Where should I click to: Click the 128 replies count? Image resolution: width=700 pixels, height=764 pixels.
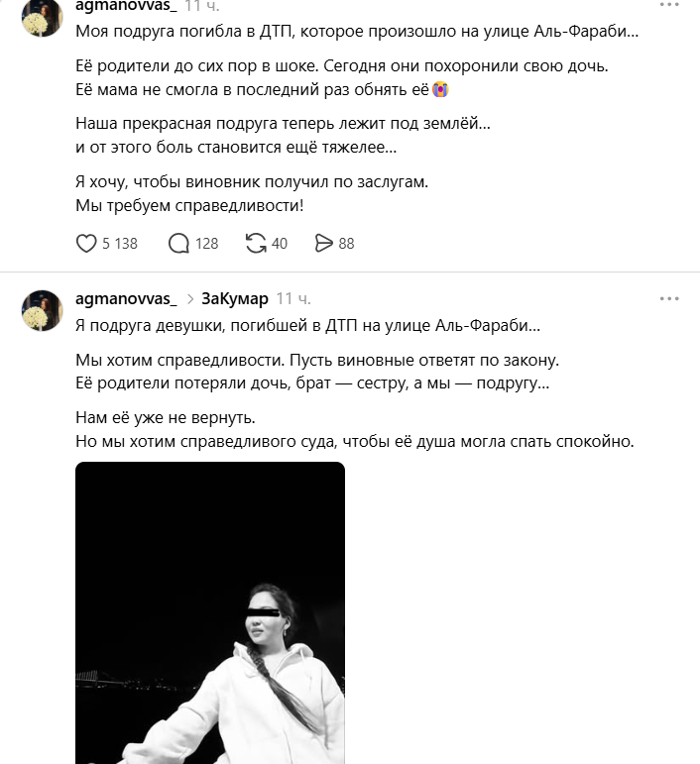pos(206,243)
